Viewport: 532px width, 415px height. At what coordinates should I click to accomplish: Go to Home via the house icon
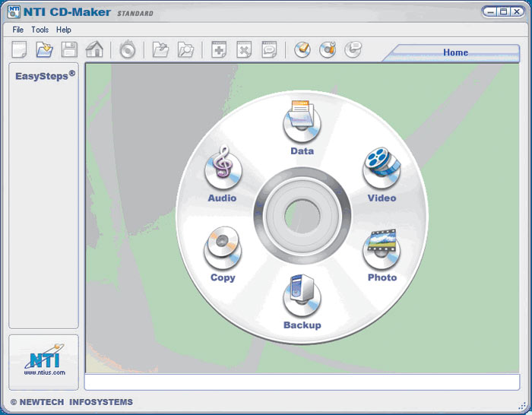coord(94,49)
